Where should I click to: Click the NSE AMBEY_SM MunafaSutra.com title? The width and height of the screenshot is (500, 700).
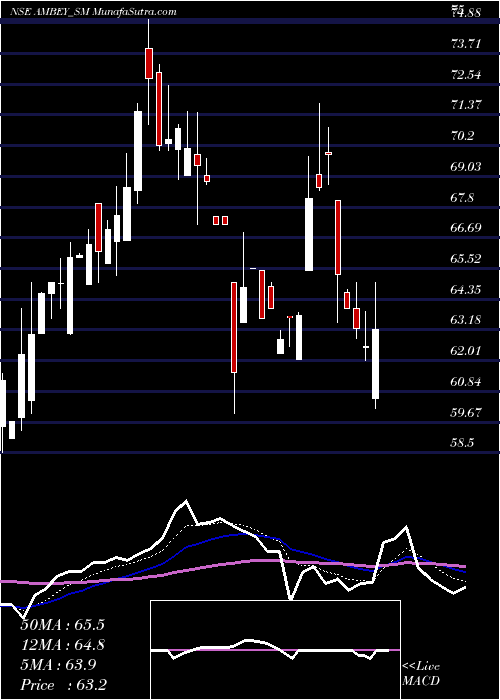point(93,12)
